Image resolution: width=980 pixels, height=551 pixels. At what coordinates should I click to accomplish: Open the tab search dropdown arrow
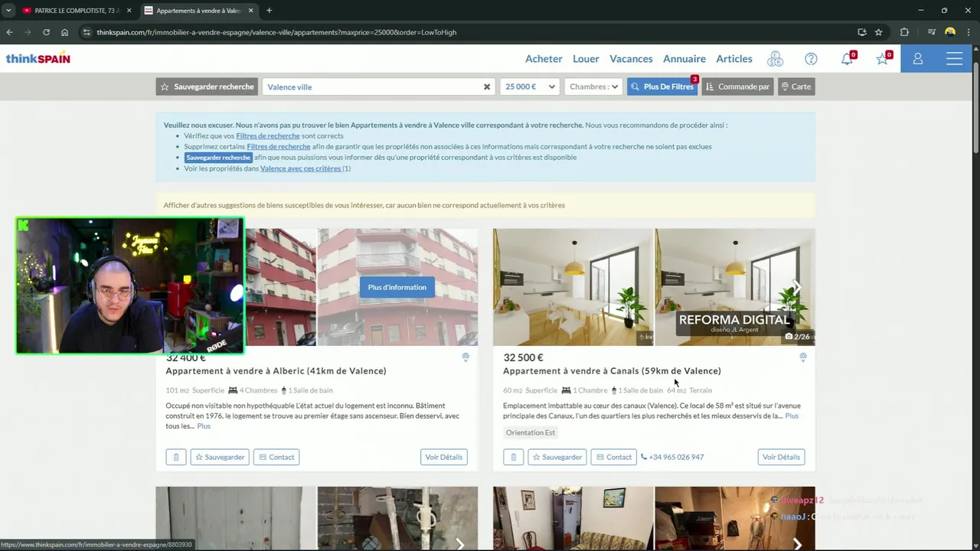tap(8, 11)
